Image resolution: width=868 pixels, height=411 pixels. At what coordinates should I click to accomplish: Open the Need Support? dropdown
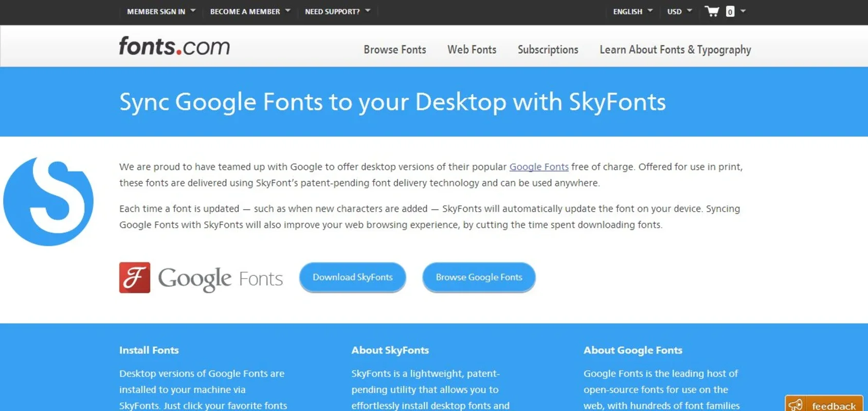[x=337, y=11]
